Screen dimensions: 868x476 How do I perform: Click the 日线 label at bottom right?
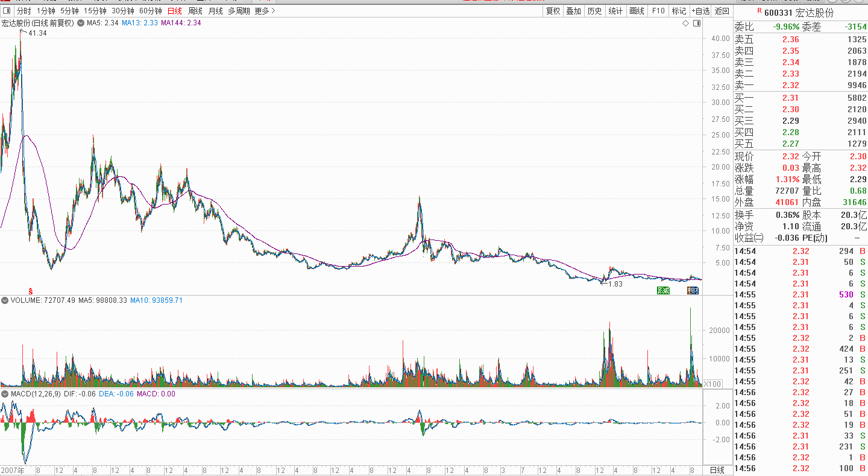click(x=717, y=470)
